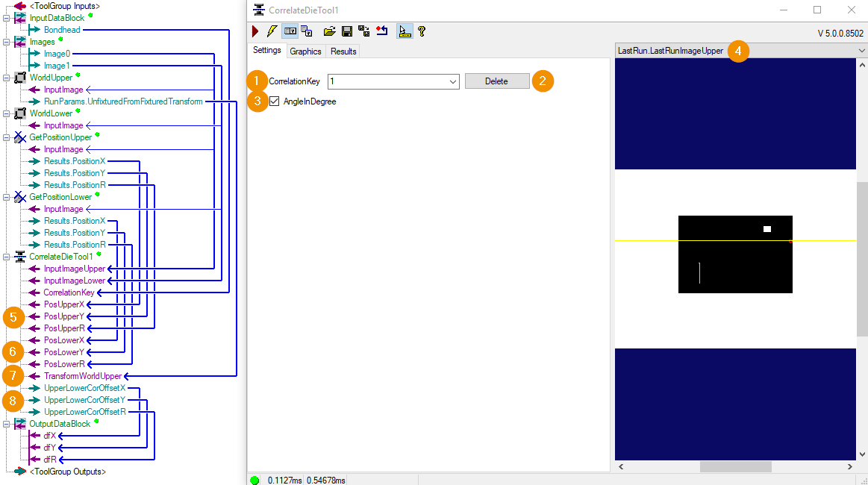Uncheck the AngleInDegree checkbox
This screenshot has width=868, height=485.
click(275, 101)
